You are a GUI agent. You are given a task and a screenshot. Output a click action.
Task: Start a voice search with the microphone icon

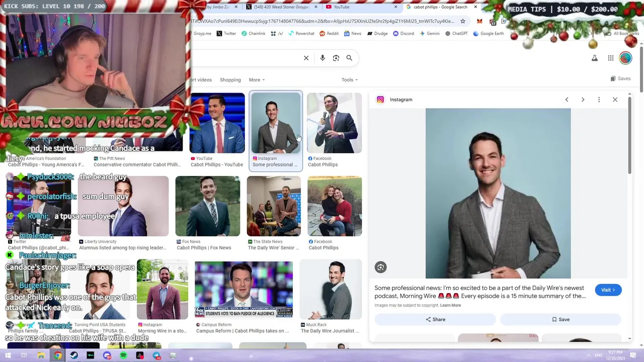click(x=323, y=58)
